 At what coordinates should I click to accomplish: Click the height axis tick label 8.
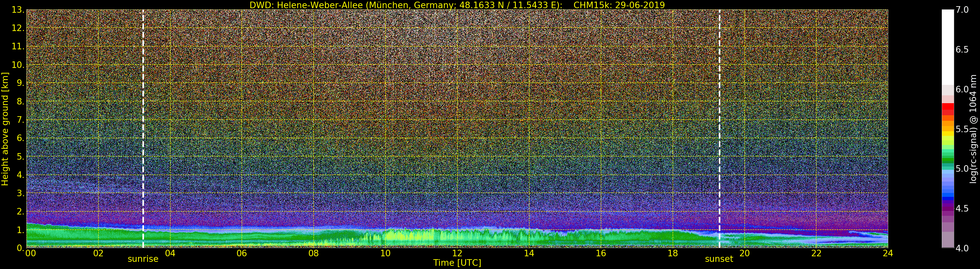pyautogui.click(x=20, y=102)
